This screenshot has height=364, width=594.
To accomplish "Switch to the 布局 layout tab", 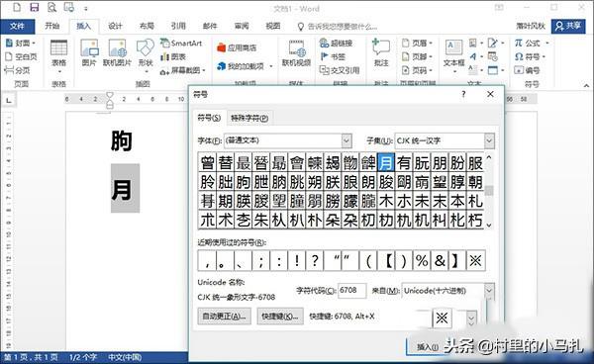I will [x=147, y=26].
